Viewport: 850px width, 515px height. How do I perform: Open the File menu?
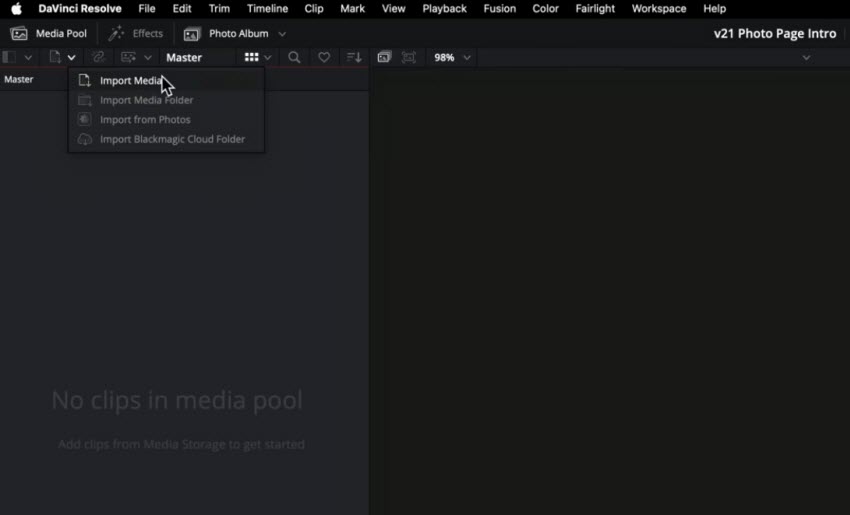[x=147, y=9]
